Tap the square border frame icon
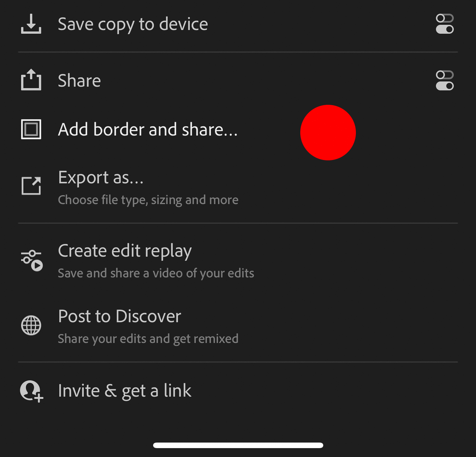This screenshot has height=457, width=476. click(x=31, y=130)
